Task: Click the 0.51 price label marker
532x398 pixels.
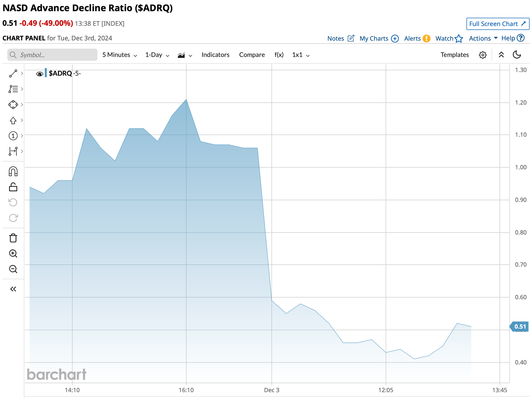Action: click(x=519, y=327)
